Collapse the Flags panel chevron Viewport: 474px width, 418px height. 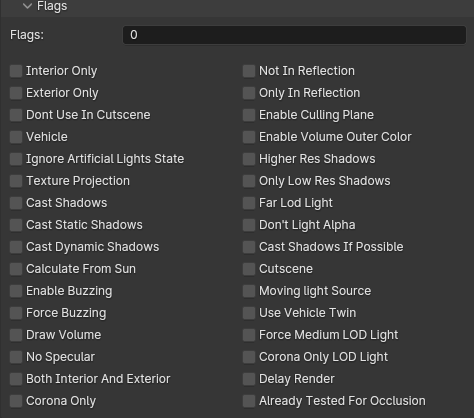tap(27, 6)
